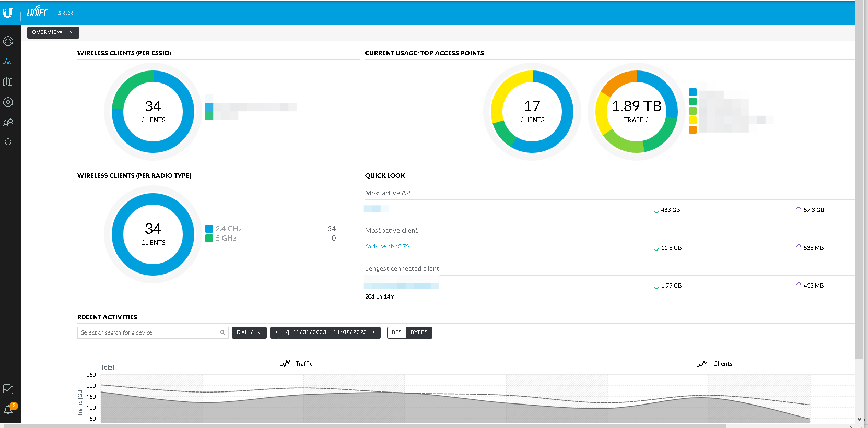Viewport: 868px width, 428px height.
Task: Click the 483 GB download value
Action: [x=671, y=210]
